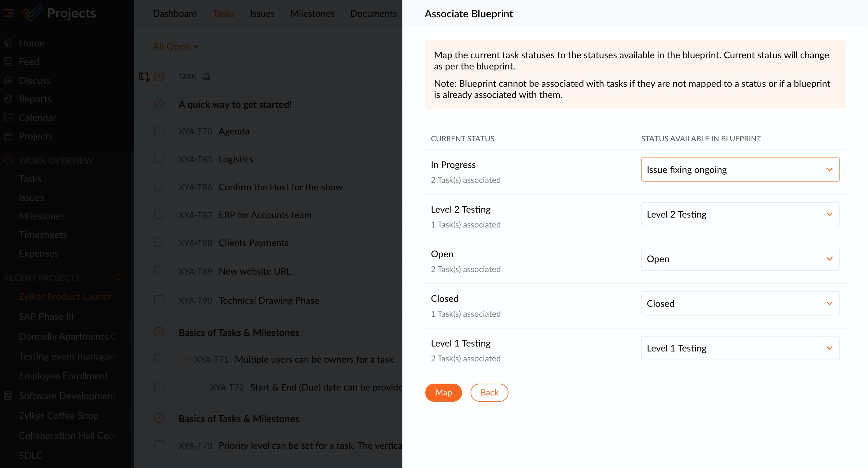Click the Calendar sidebar icon
Image resolution: width=868 pixels, height=468 pixels.
click(x=8, y=117)
